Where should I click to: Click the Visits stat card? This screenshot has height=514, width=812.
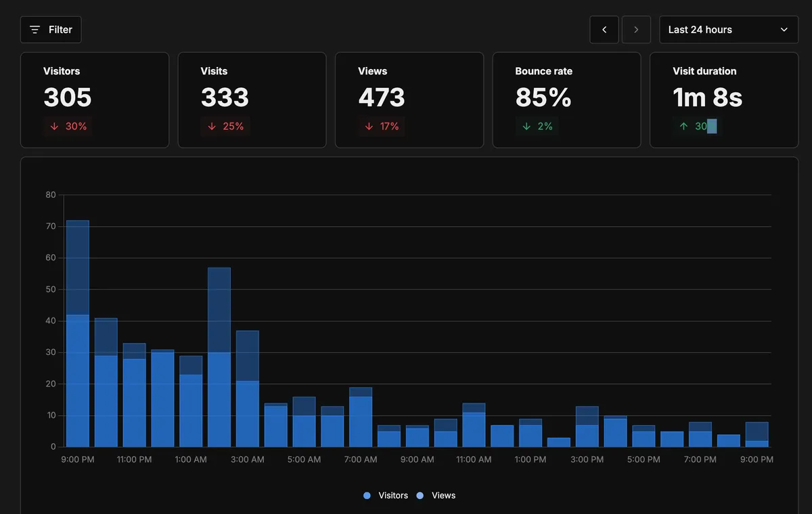pyautogui.click(x=252, y=100)
